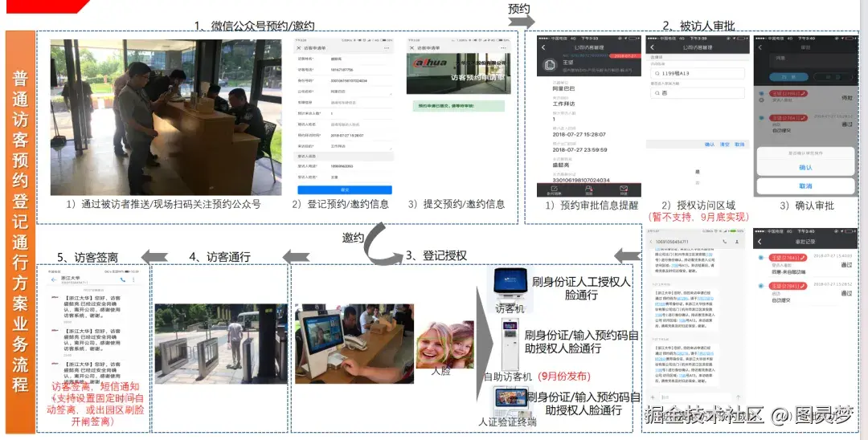Close the 访客申请单 form screen with X

[298, 48]
